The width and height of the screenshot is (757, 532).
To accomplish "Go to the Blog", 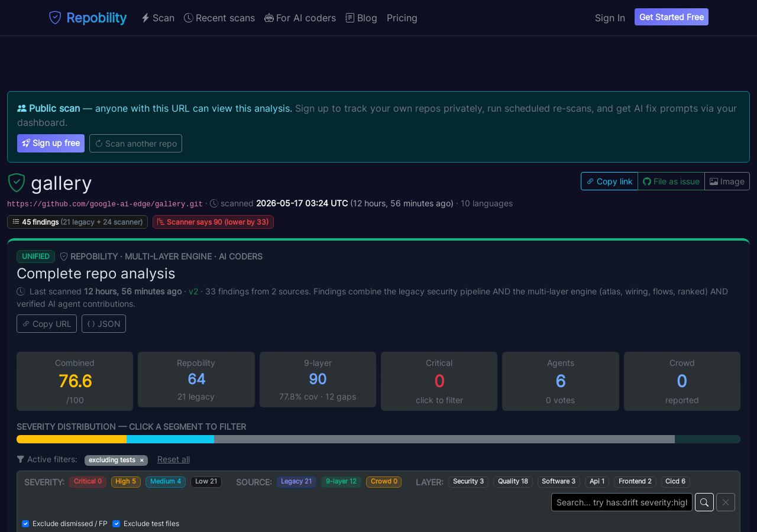I will [x=361, y=18].
